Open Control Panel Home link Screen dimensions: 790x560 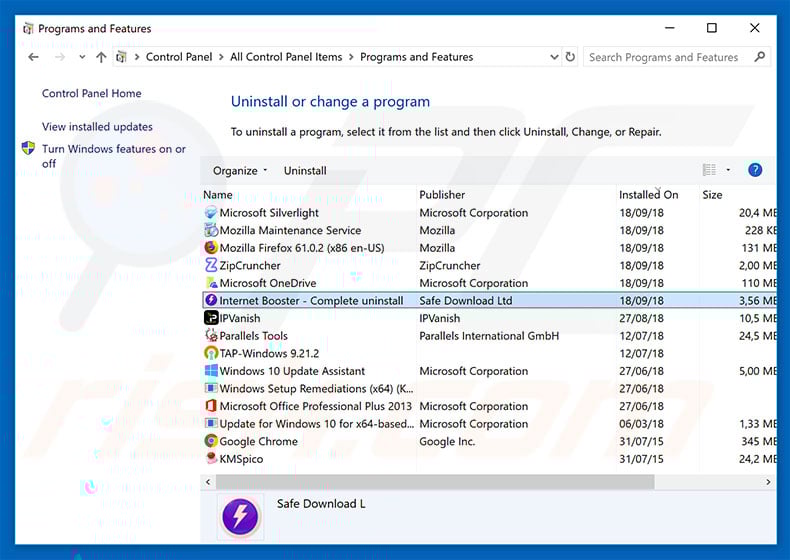coord(92,93)
